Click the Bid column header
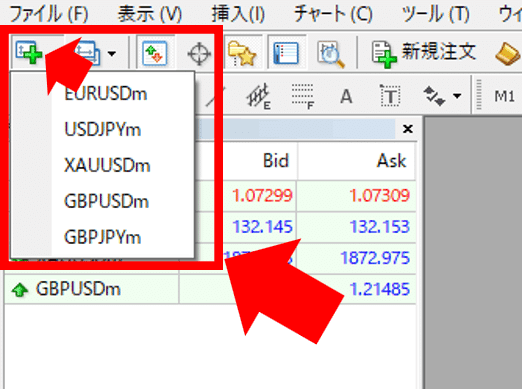Screen dimensions: 522x389 point(276,161)
